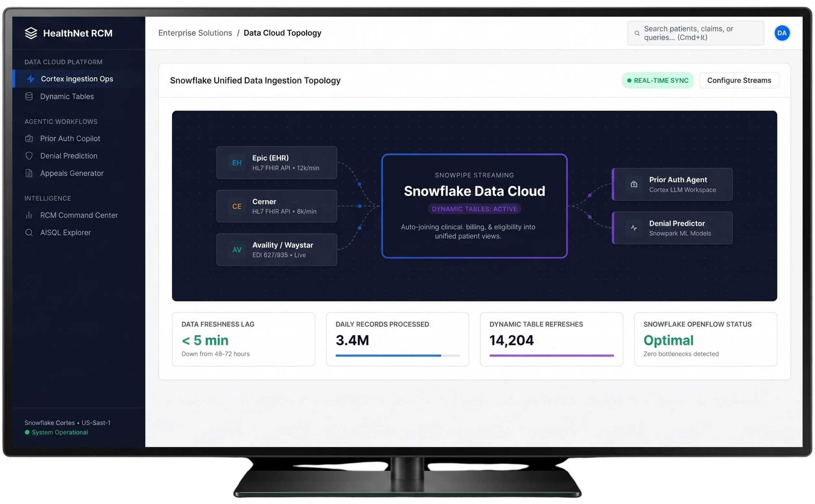
Task: Click the AISQL Explorer magnifier icon
Action: 29,232
